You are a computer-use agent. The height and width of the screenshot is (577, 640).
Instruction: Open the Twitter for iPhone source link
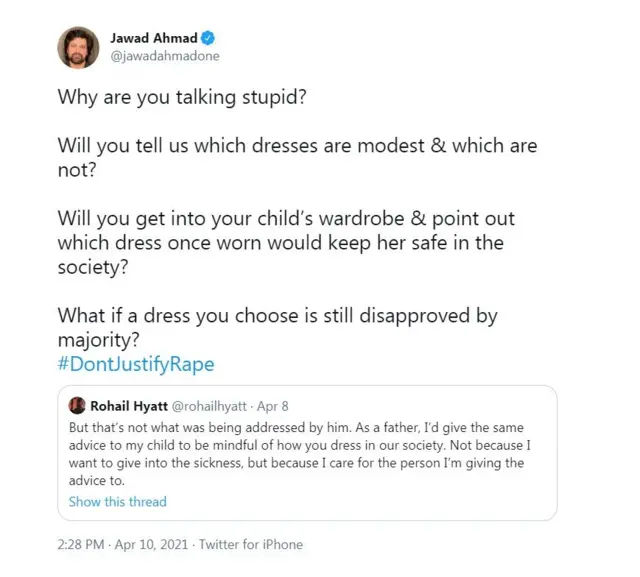[x=250, y=545]
